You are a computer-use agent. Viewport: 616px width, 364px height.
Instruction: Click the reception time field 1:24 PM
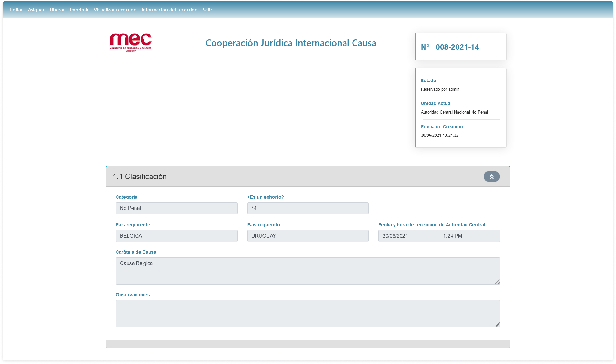click(x=469, y=236)
